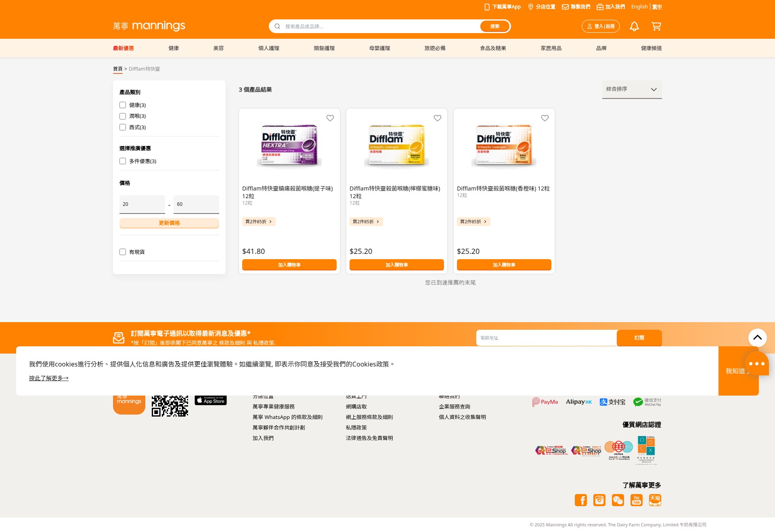
Task: Click the 訂閱 subscribe button
Action: [x=639, y=338]
